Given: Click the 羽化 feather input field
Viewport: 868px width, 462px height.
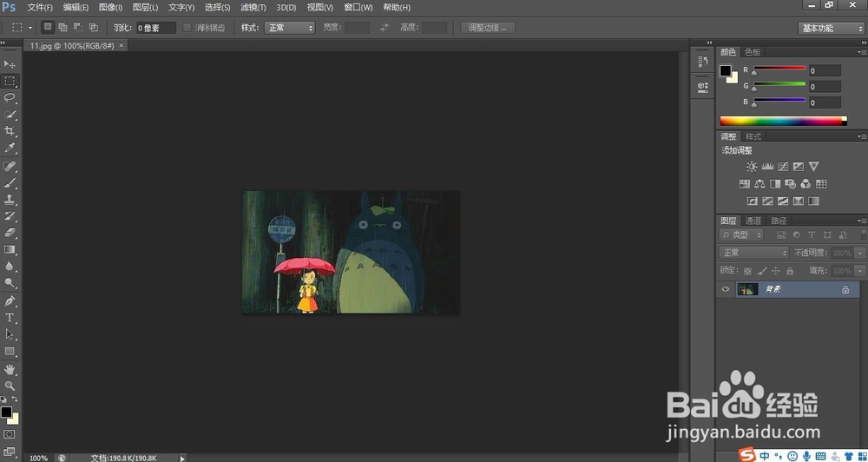Looking at the screenshot, I should click(156, 28).
